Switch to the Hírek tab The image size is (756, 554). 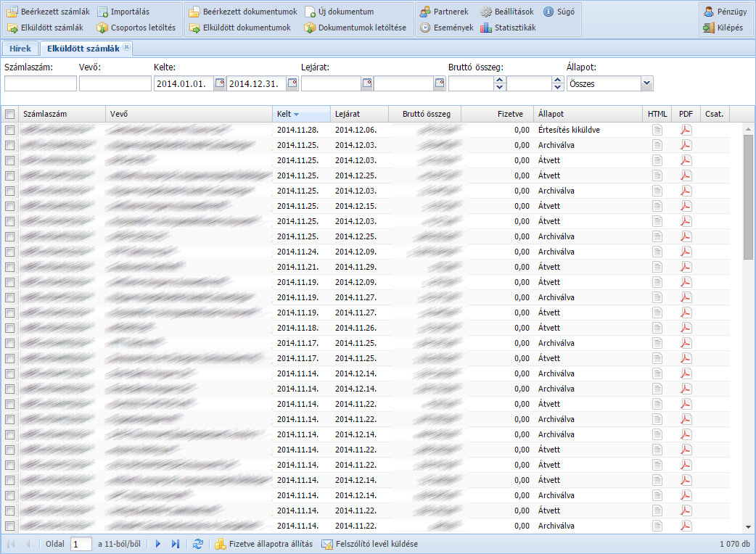pos(20,48)
